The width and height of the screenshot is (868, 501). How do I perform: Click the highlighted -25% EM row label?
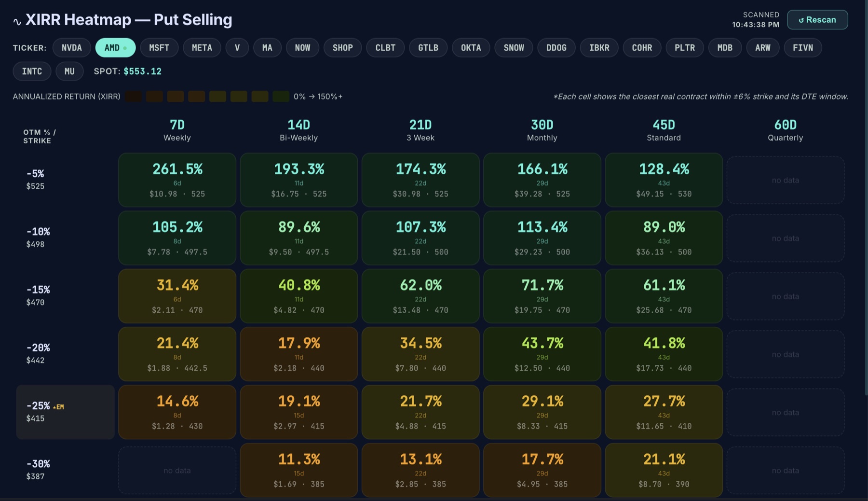[65, 412]
